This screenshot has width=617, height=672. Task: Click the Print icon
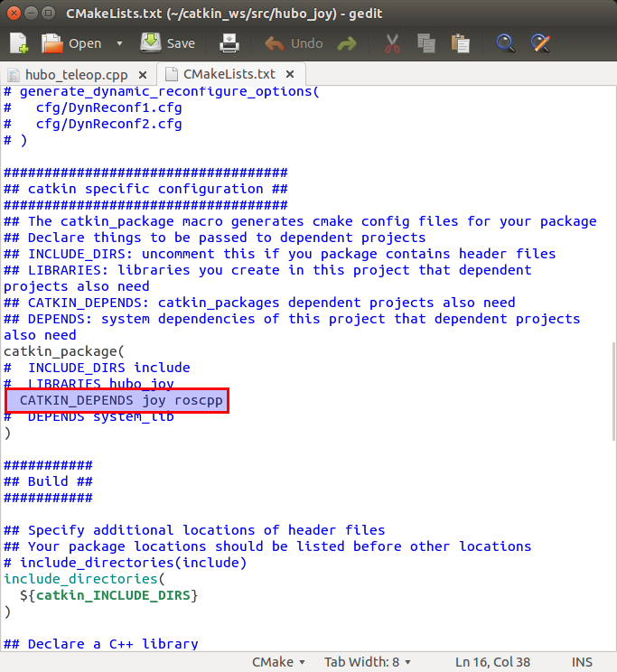point(229,43)
